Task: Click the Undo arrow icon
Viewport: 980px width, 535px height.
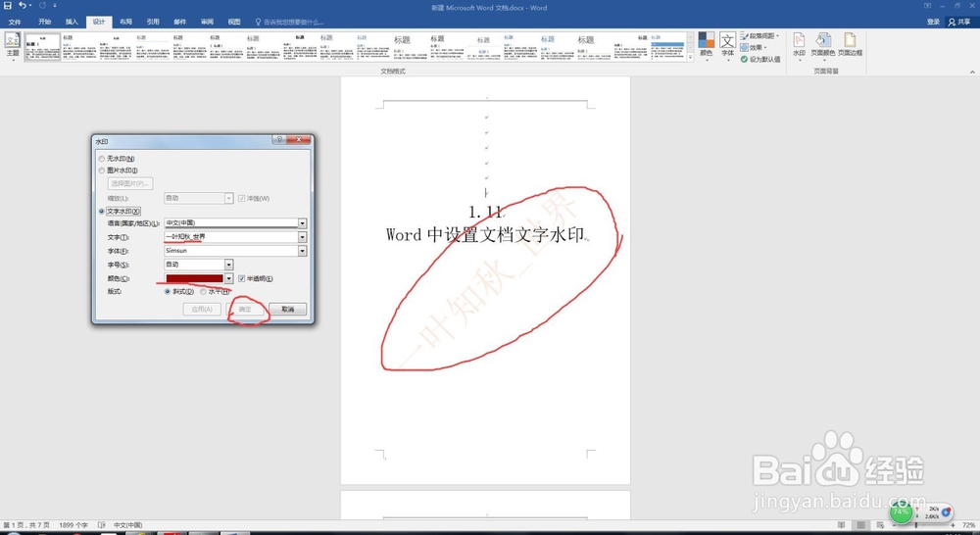Action: click(23, 6)
